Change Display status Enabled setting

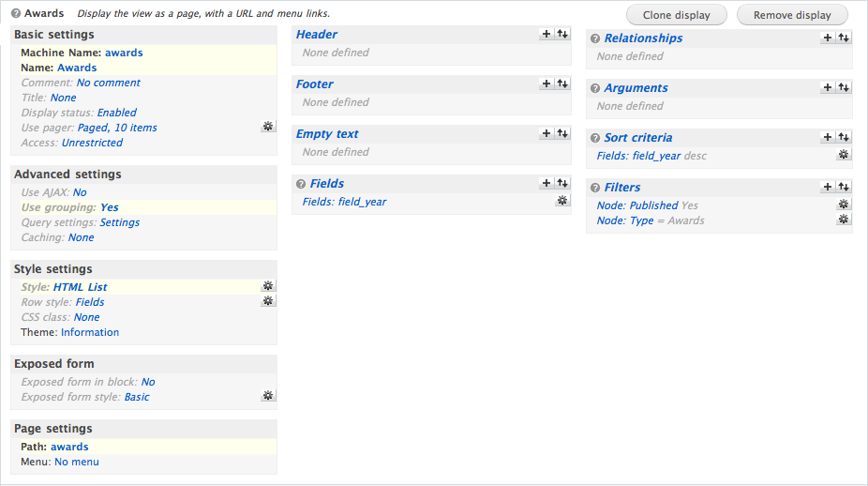(x=116, y=113)
